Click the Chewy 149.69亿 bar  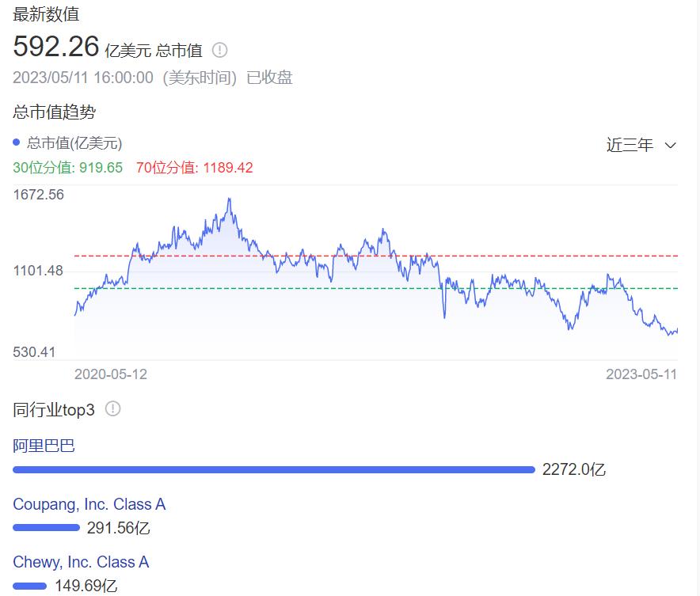[30, 586]
